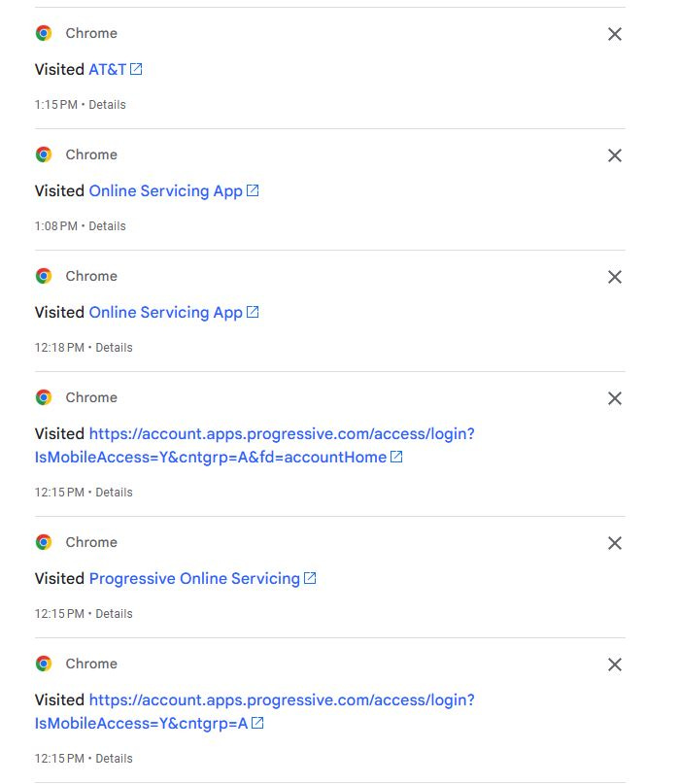This screenshot has width=680, height=784.
Task: Click external-link icon beside Progressive Online Servicing
Action: coord(310,578)
